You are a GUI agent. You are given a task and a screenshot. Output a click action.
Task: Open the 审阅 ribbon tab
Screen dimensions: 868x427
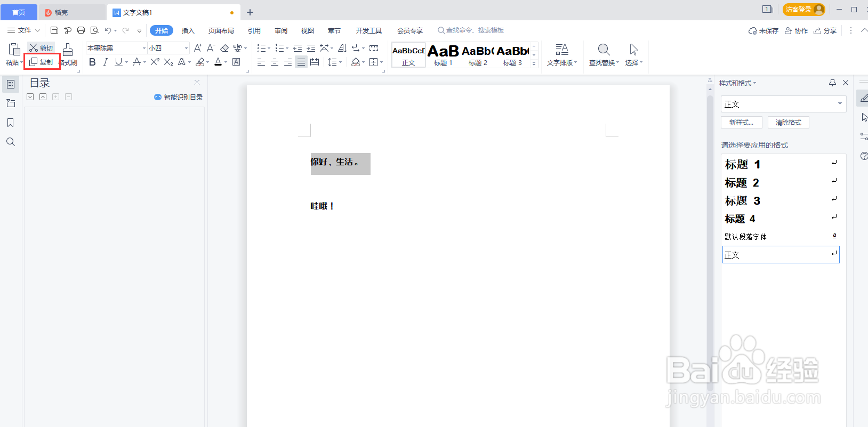(x=281, y=30)
